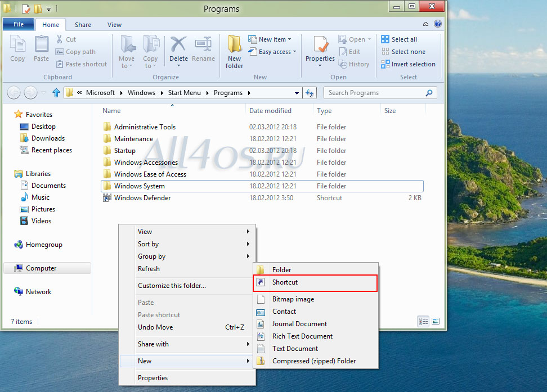Image resolution: width=547 pixels, height=392 pixels.
Task: Click Copy path in the ribbon
Action: (76, 52)
